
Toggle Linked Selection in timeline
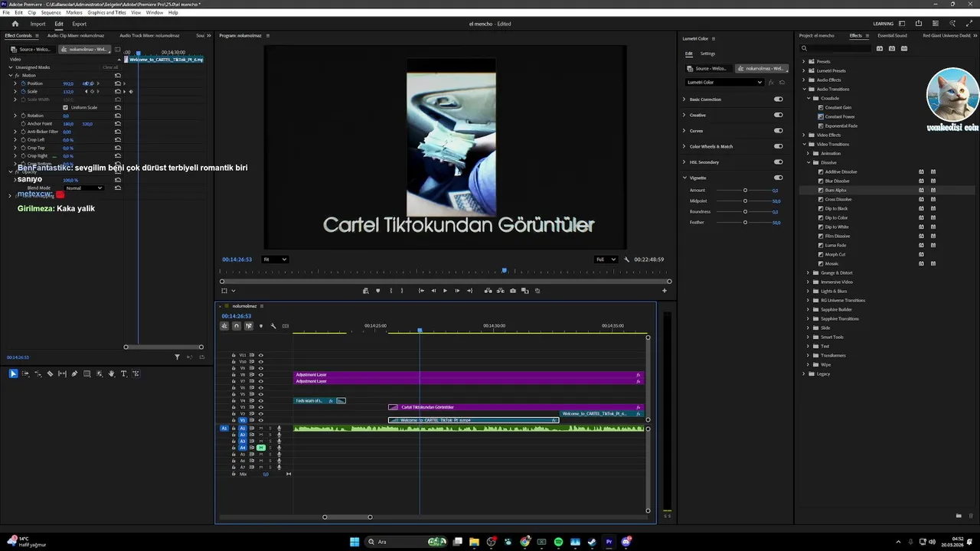[249, 326]
